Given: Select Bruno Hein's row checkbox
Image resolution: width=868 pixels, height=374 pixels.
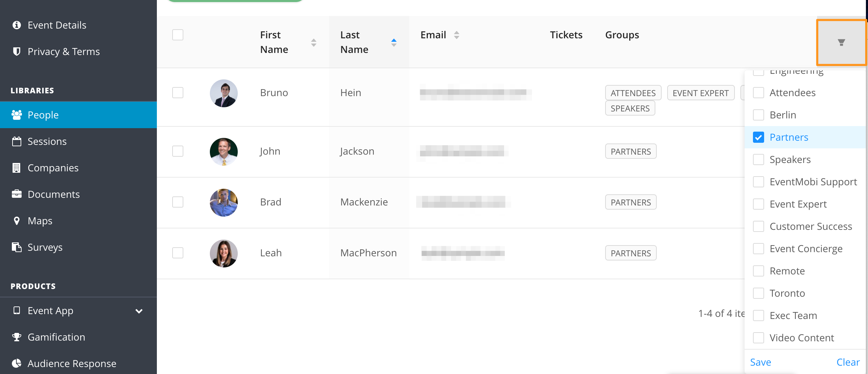Looking at the screenshot, I should [x=178, y=93].
